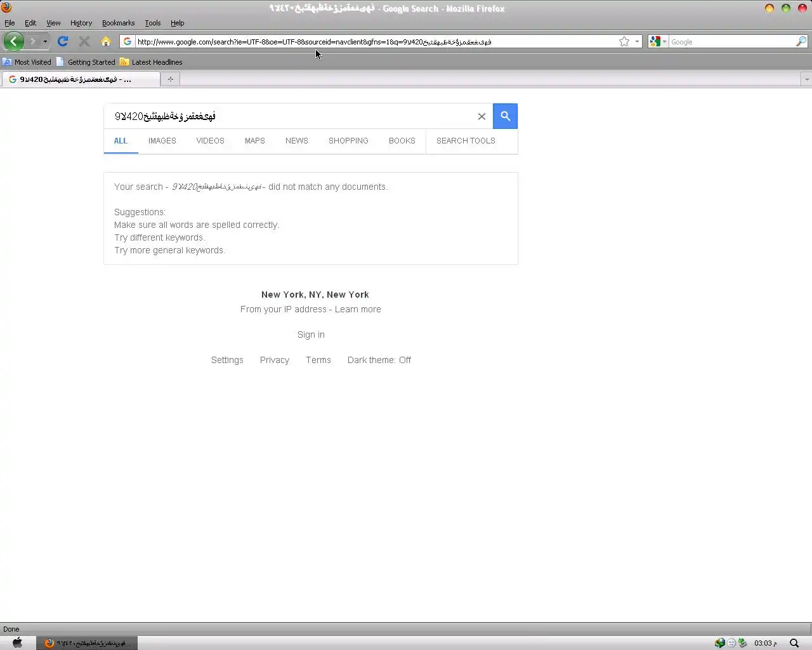Open the History menu
The width and height of the screenshot is (812, 650).
81,23
